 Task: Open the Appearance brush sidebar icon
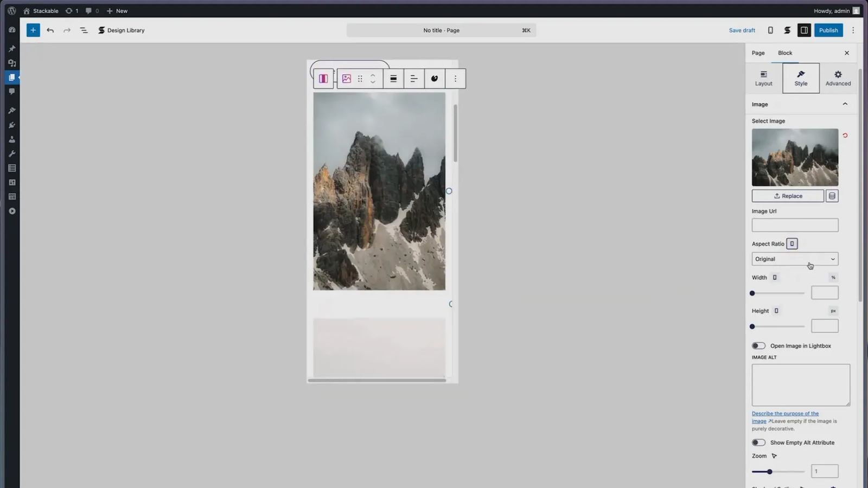(12, 111)
